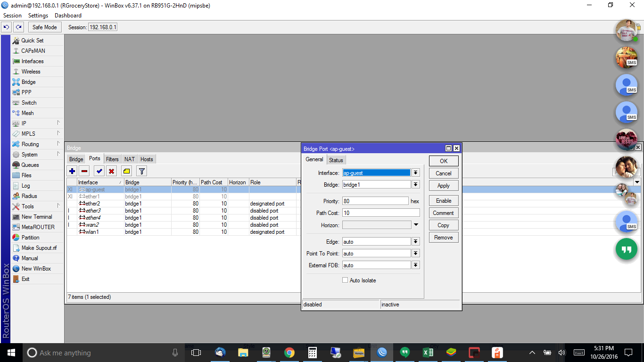
Task: Switch to the Filters tab
Action: 112,159
